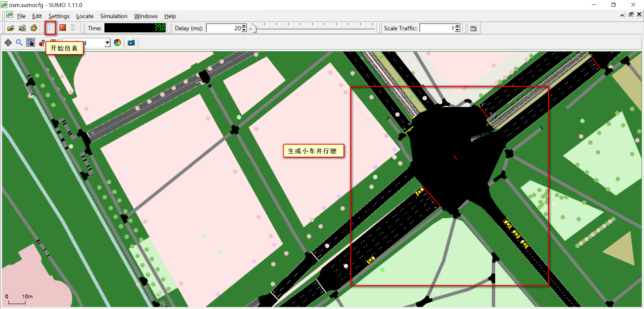Start the simulation using the play button
The width and height of the screenshot is (644, 309).
tap(50, 28)
